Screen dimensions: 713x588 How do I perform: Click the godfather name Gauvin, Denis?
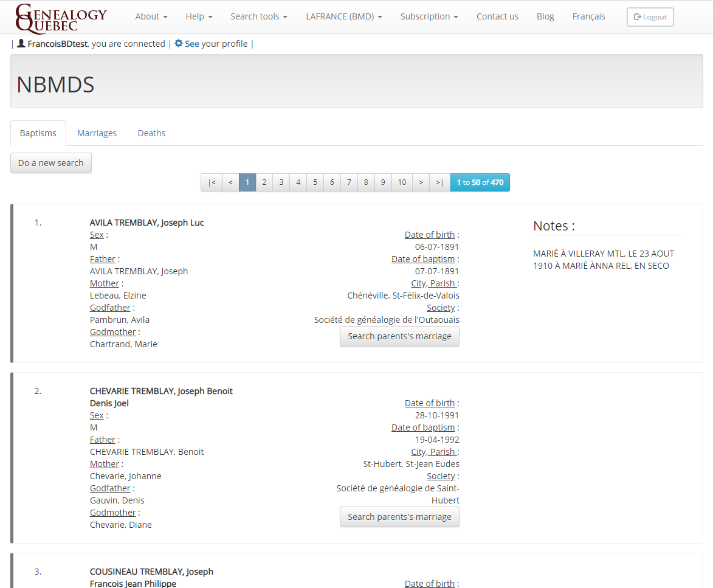click(117, 500)
